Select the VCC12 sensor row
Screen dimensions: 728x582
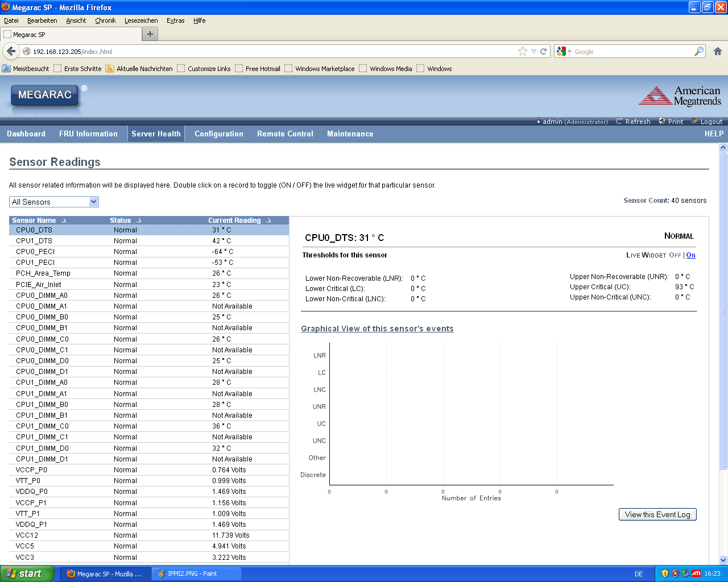[x=149, y=535]
